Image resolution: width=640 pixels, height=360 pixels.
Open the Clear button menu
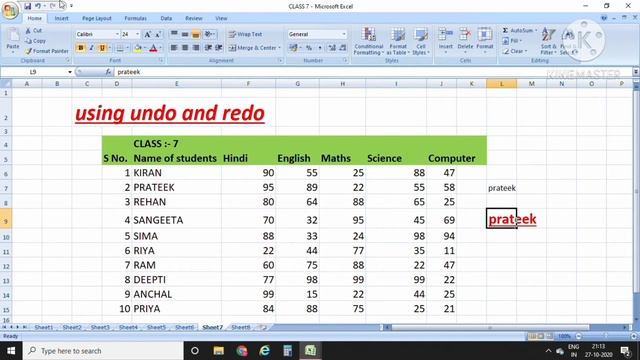515,51
